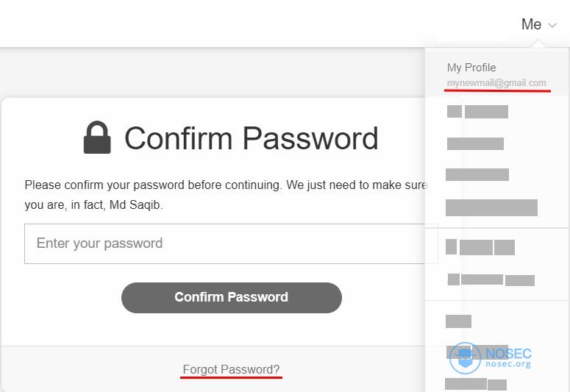Collapse the Me menu via chevron arrow
The width and height of the screenshot is (570, 392).
(x=552, y=26)
